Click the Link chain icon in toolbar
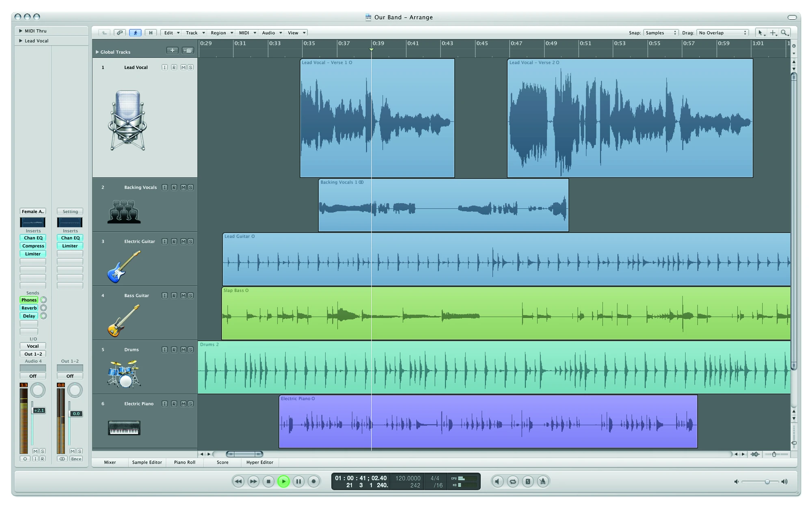 tap(120, 33)
